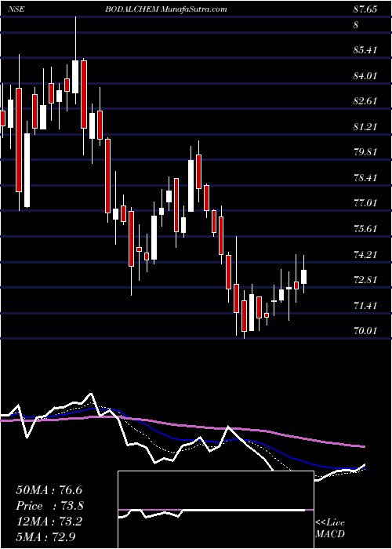Click the 79.81 price axis label
This screenshot has height=549, width=392.
tap(365, 152)
